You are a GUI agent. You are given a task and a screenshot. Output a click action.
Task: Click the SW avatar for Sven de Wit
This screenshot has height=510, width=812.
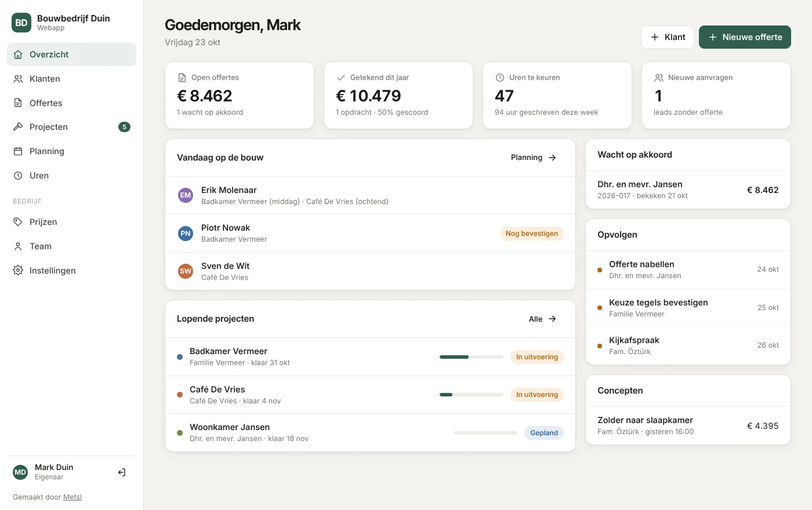[186, 271]
